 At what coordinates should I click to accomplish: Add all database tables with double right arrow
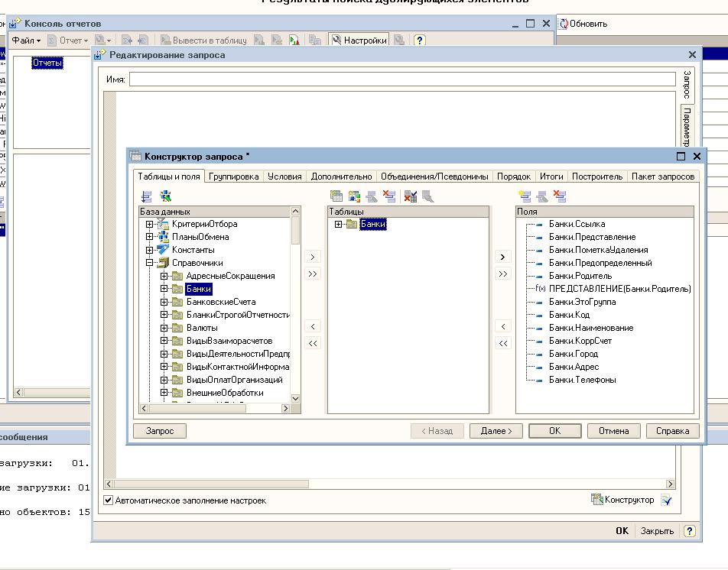tap(313, 274)
